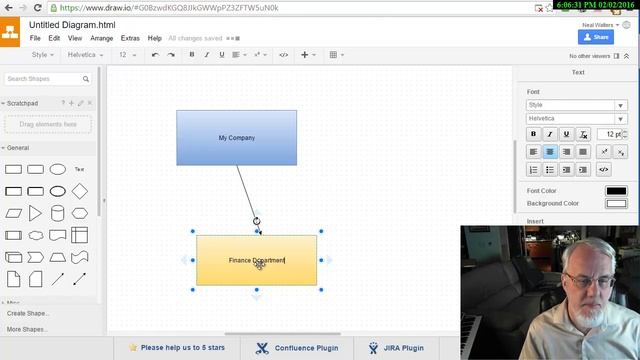
Task: Click Create Shape link
Action: [27, 313]
